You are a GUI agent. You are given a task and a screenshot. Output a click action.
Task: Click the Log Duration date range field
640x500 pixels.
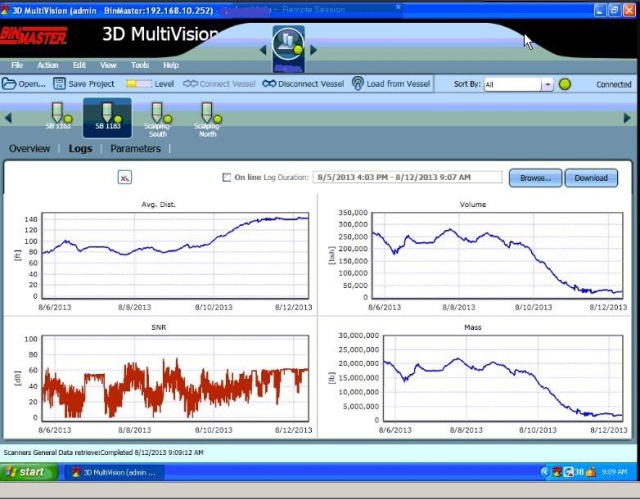[x=407, y=177]
